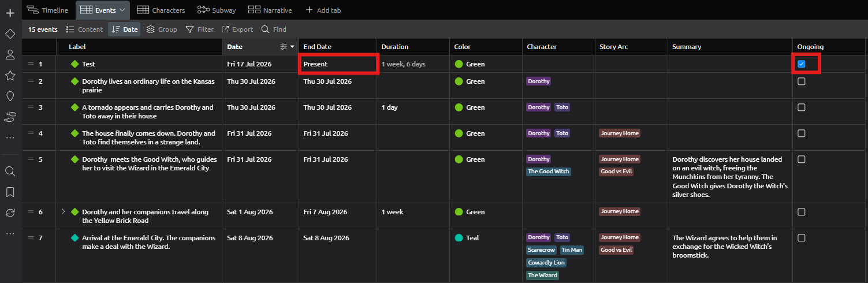Click The Good Witch character tag
The image size is (868, 283).
point(549,172)
